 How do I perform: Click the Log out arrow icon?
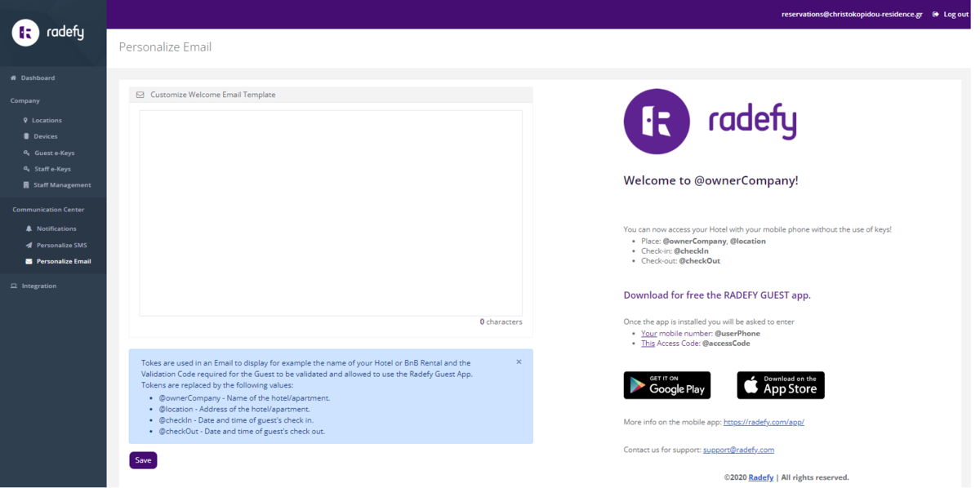[x=936, y=14]
